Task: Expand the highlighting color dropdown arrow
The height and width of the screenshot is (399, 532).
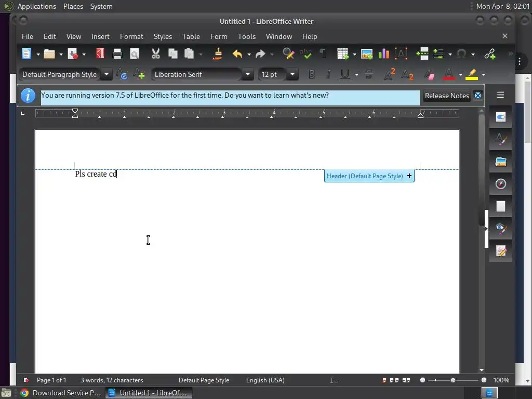Action: click(x=483, y=75)
